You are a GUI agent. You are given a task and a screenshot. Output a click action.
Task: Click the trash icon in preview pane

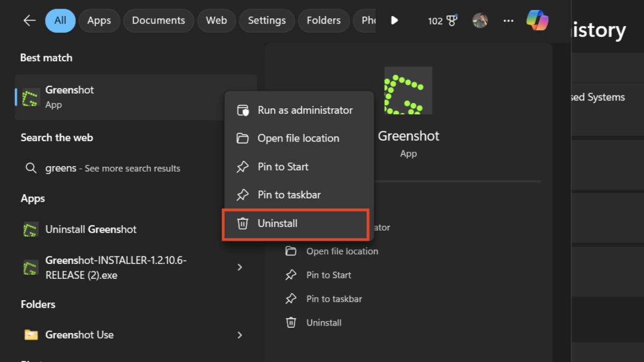291,323
